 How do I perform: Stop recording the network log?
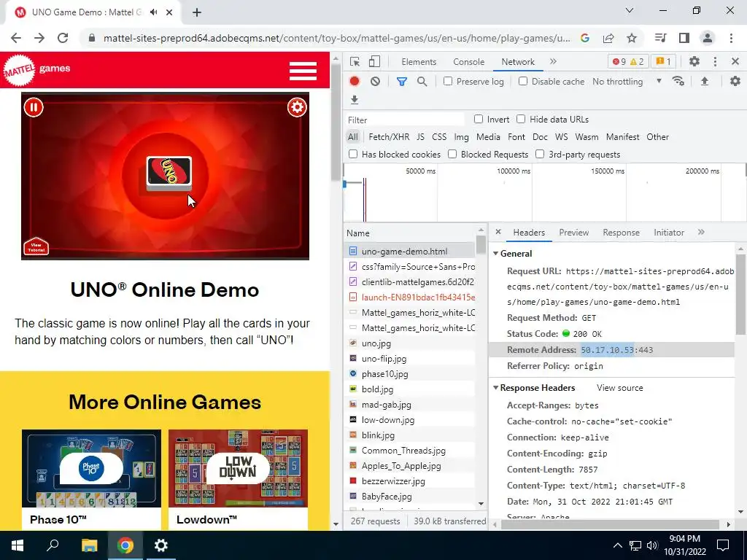[x=355, y=82]
